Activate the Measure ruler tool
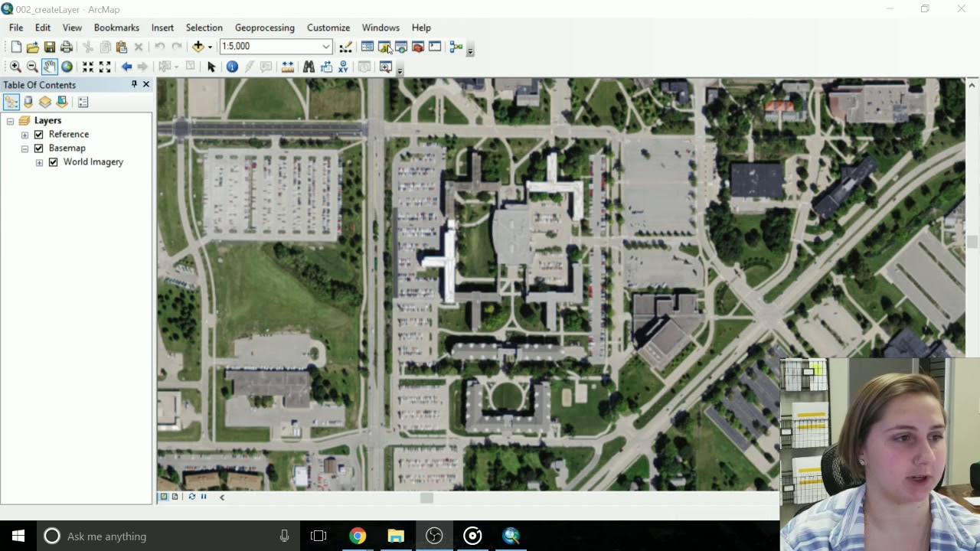 288,67
